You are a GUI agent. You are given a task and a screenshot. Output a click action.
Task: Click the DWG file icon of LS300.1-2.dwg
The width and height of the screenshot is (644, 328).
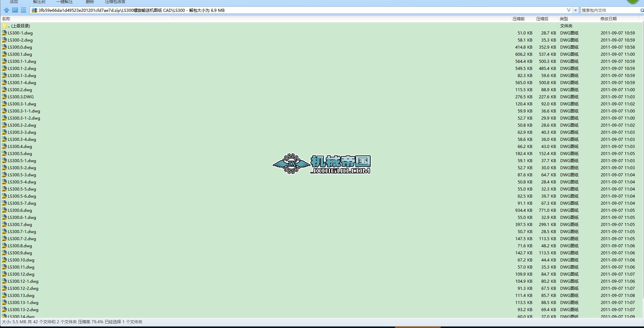[4, 69]
